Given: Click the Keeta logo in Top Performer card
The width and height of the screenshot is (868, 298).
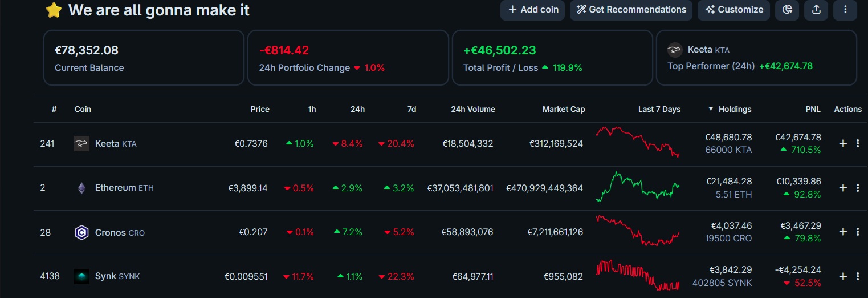Looking at the screenshot, I should [675, 50].
